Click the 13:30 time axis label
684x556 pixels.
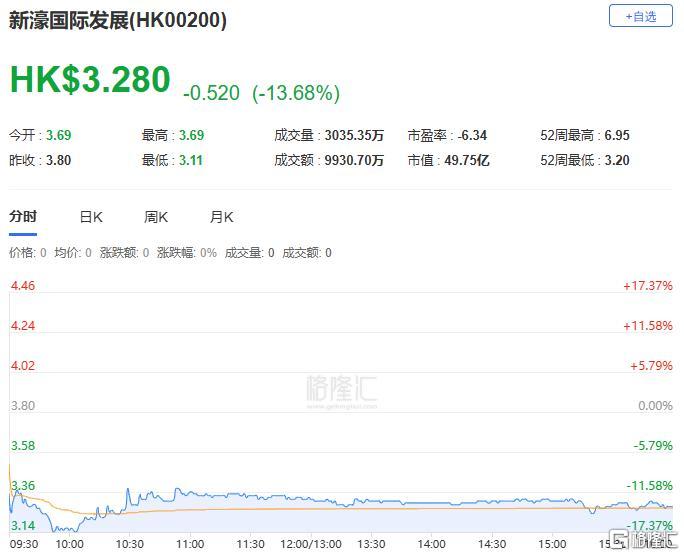tap(371, 544)
